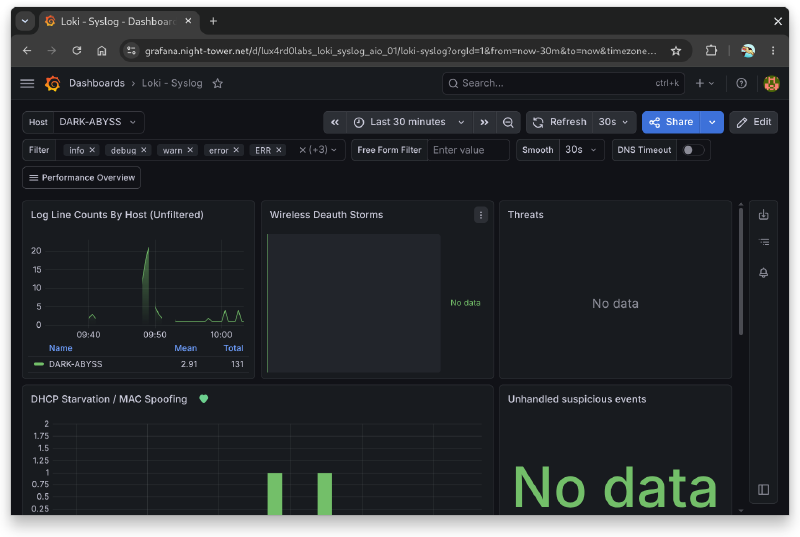Expand the Filter values dropdown chevron
The width and height of the screenshot is (800, 537).
(334, 150)
